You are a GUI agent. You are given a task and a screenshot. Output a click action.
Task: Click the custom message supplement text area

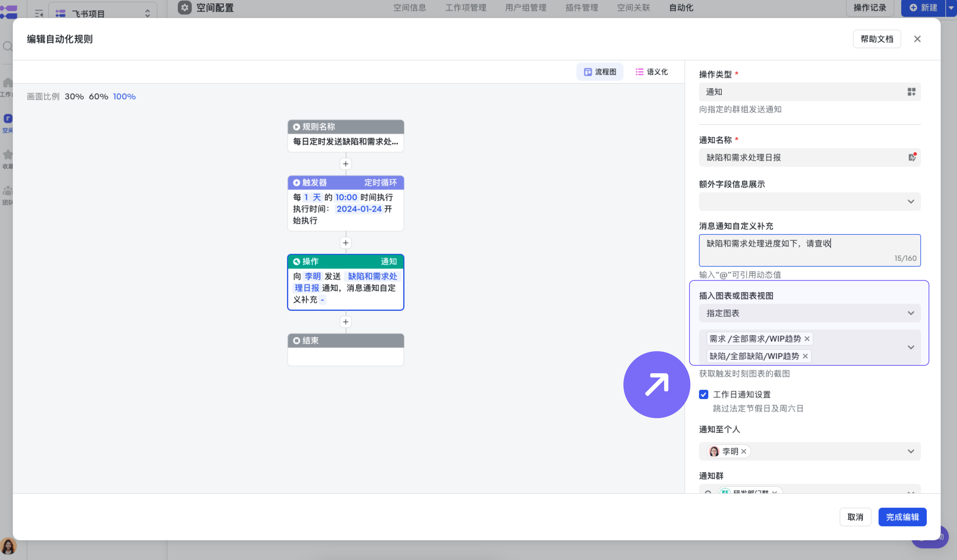[x=810, y=250]
